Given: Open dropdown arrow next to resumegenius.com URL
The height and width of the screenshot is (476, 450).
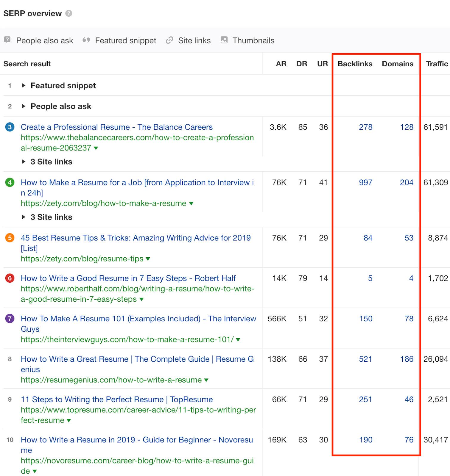Looking at the screenshot, I should [x=206, y=380].
